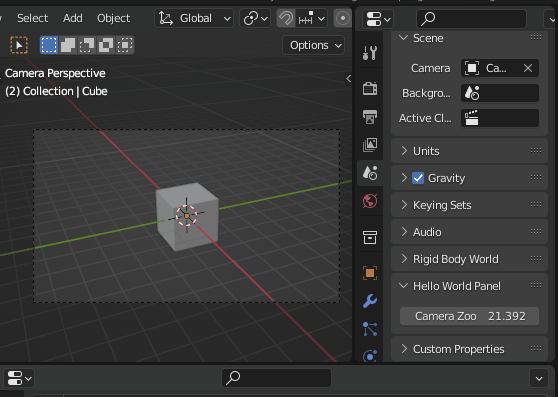
Task: Toggle the snap magnet icon
Action: click(286, 18)
